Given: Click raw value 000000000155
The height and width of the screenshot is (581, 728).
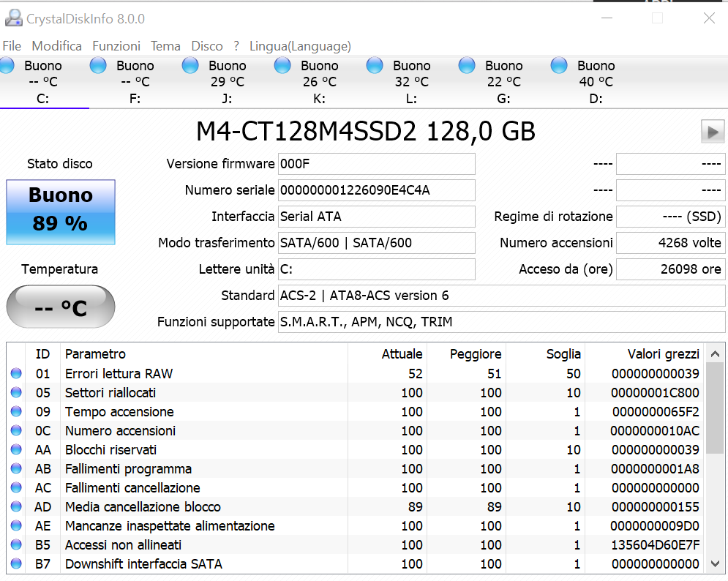Looking at the screenshot, I should pos(655,506).
